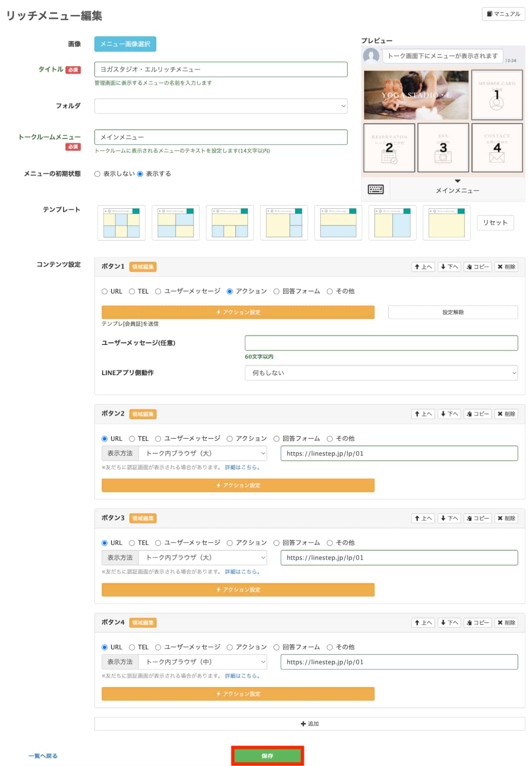532x766 pixels.
Task: Copy ボタン3 with コピー
Action: 478,518
